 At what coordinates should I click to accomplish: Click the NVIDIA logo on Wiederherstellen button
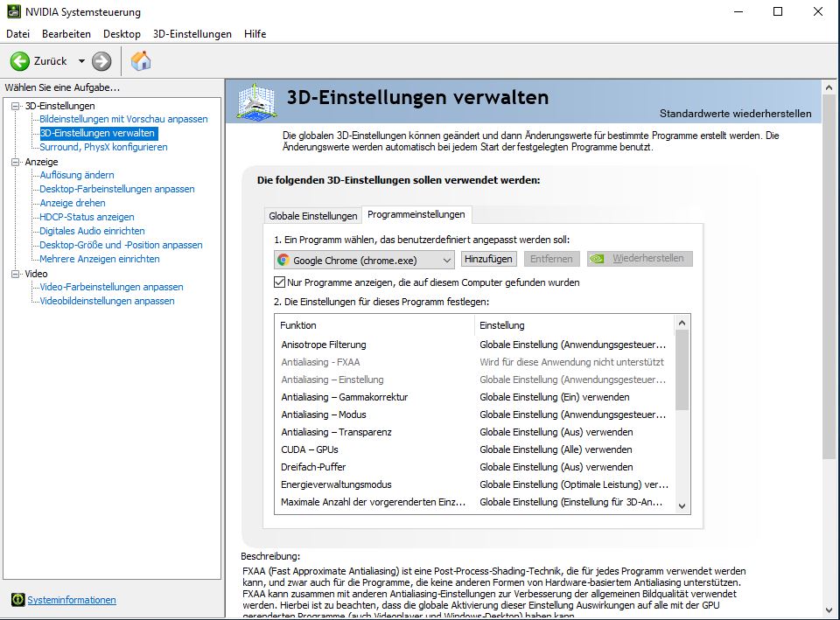pos(597,259)
